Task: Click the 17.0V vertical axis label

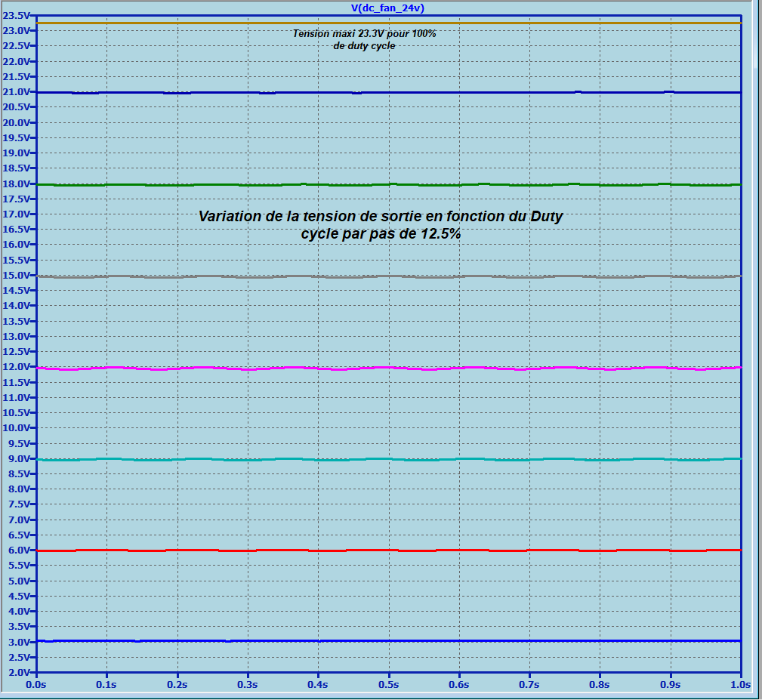Action: pyautogui.click(x=16, y=214)
